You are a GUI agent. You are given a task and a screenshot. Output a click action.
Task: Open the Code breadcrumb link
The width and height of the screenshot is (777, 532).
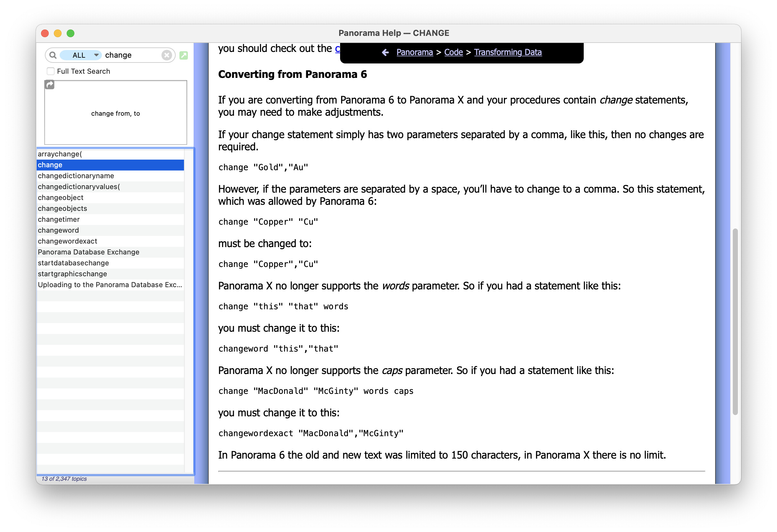coord(453,52)
